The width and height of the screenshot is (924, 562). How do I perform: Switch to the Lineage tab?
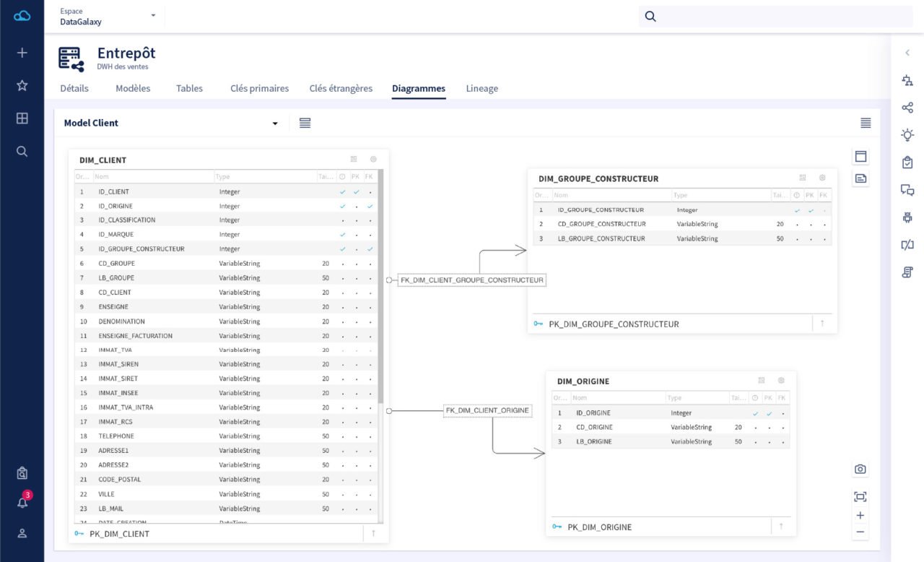tap(481, 88)
